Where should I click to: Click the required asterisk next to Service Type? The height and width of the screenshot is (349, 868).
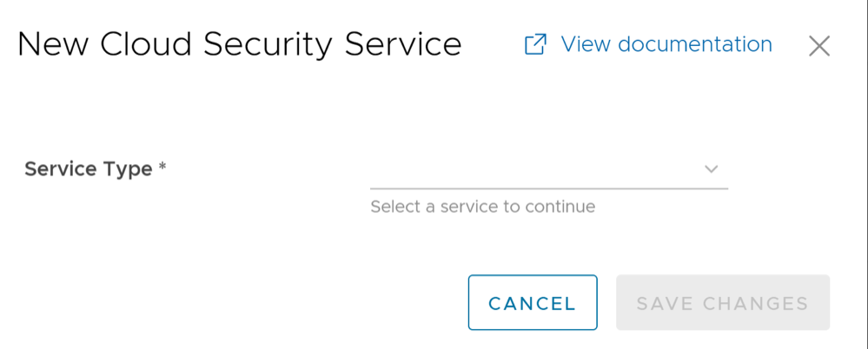pyautogui.click(x=162, y=168)
